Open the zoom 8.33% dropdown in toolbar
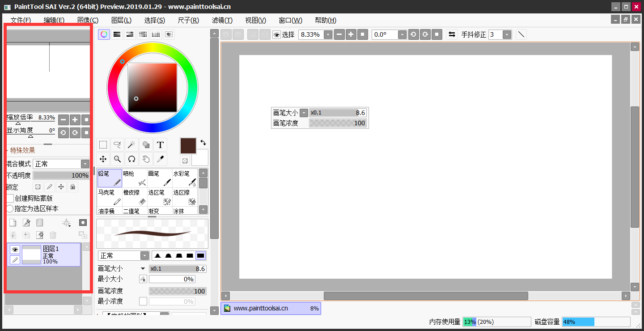Viewport: 644px width, 331px height. 328,34
